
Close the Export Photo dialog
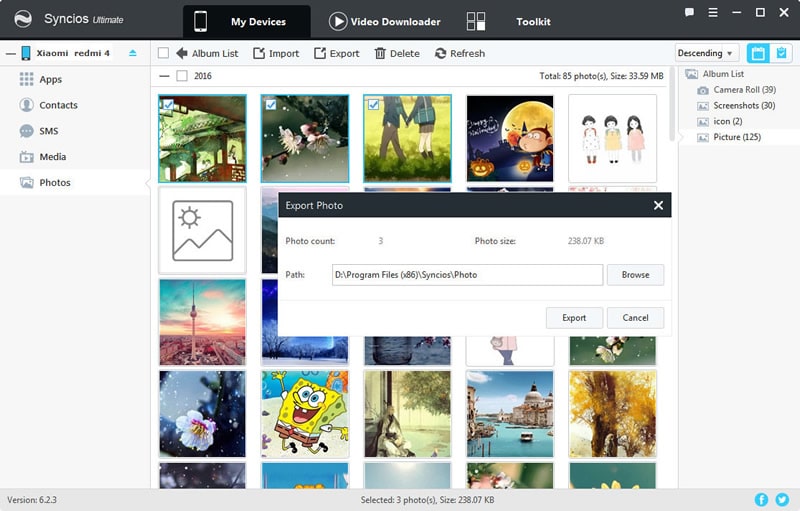point(658,205)
